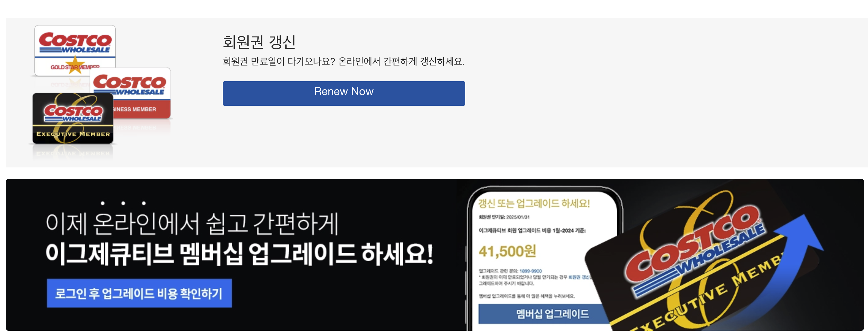This screenshot has height=333, width=868.
Task: Click the gold star icon on the Gold Star card
Action: [x=75, y=65]
